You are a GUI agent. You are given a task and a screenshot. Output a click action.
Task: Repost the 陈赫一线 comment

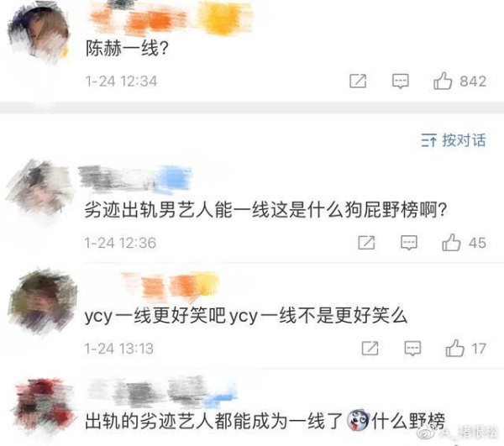358,81
